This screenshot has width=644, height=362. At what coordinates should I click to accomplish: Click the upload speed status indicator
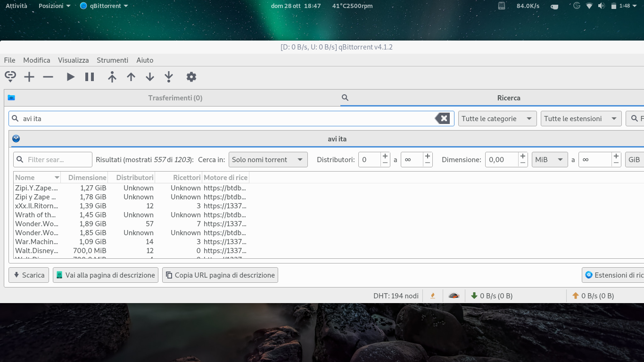pyautogui.click(x=593, y=296)
